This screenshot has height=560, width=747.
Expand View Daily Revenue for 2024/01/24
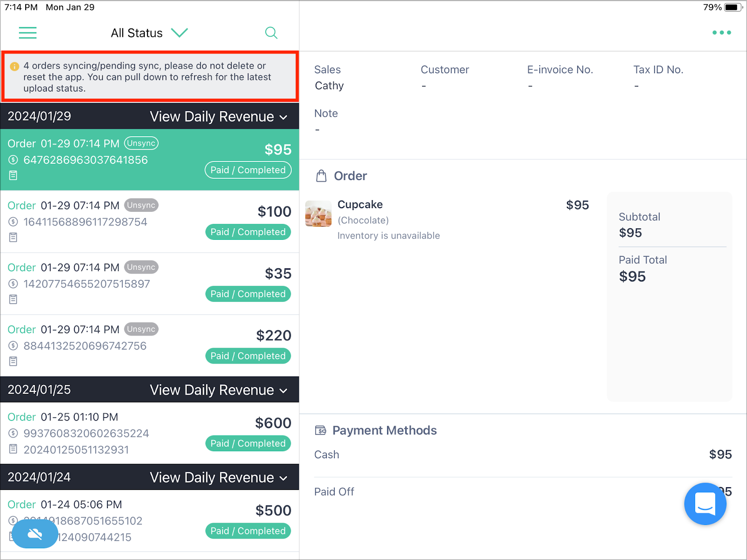pos(218,477)
